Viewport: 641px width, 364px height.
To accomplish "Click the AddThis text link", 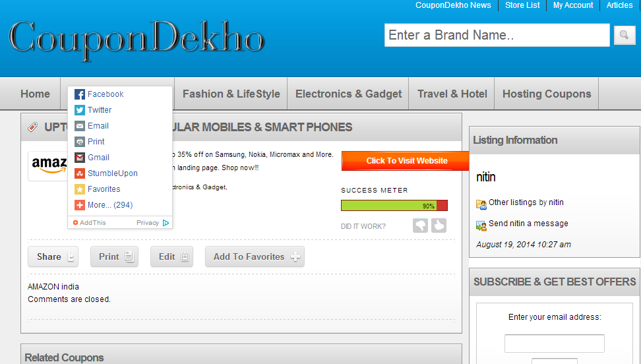I will coord(92,223).
